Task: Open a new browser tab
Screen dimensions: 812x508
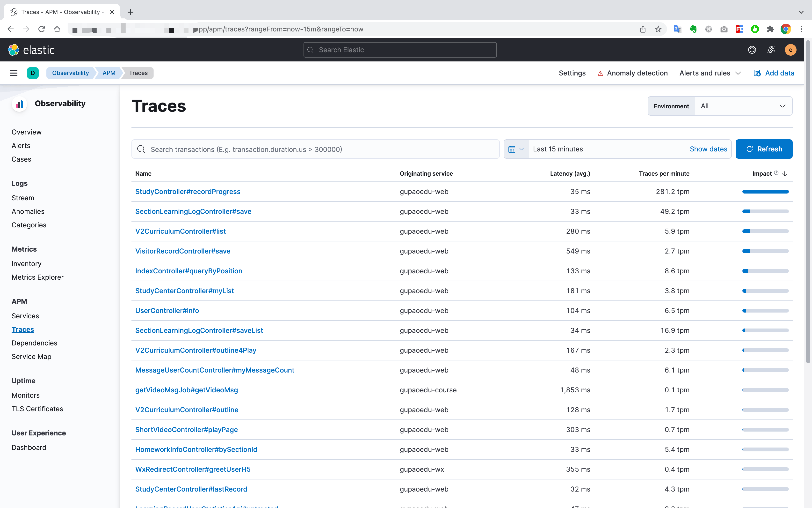Action: [130, 12]
